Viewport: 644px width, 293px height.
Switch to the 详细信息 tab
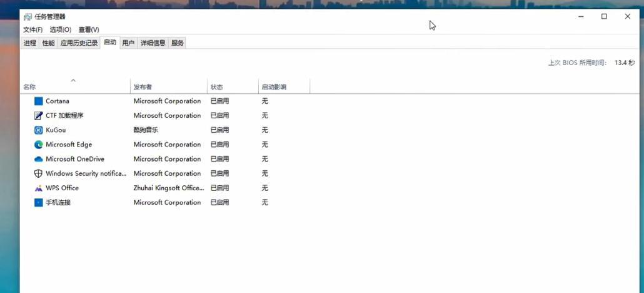click(153, 43)
